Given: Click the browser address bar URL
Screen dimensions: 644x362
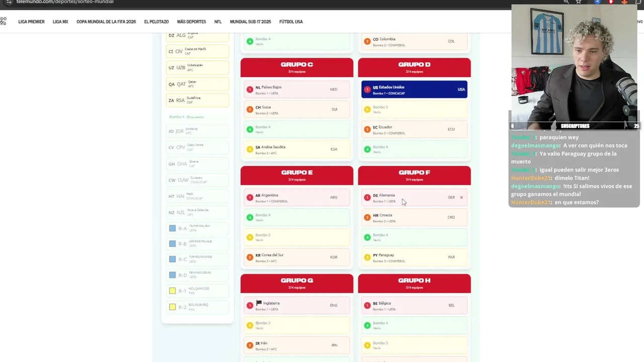Looking at the screenshot, I should [65, 2].
